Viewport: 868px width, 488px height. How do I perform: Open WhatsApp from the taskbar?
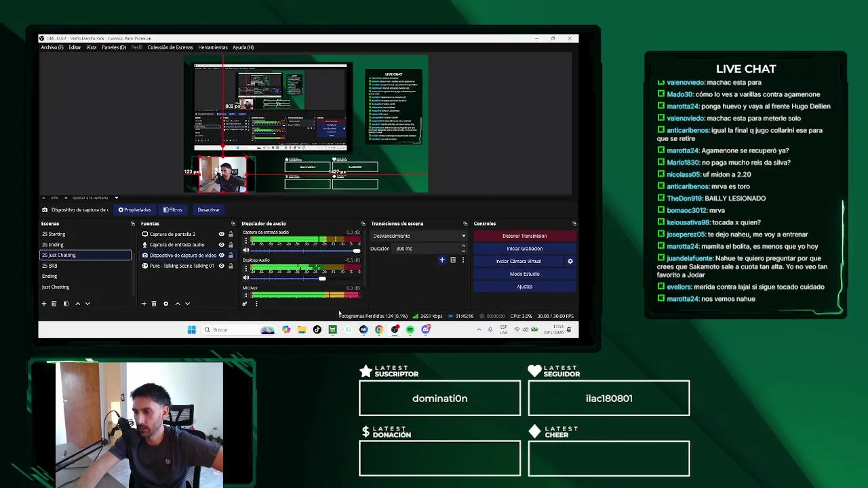348,330
